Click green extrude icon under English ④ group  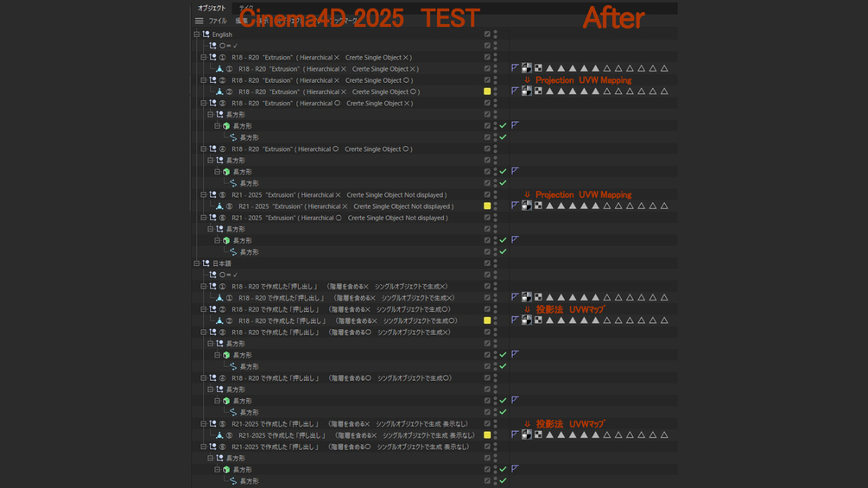click(226, 172)
